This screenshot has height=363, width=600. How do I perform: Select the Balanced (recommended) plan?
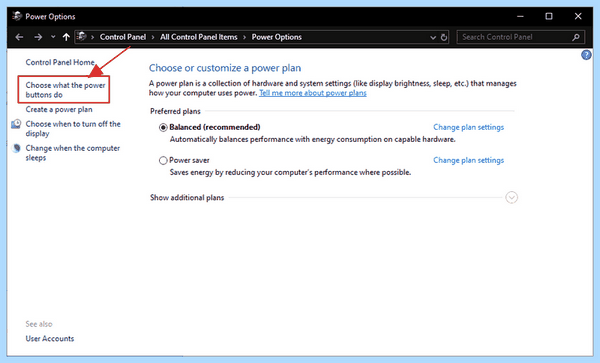163,127
